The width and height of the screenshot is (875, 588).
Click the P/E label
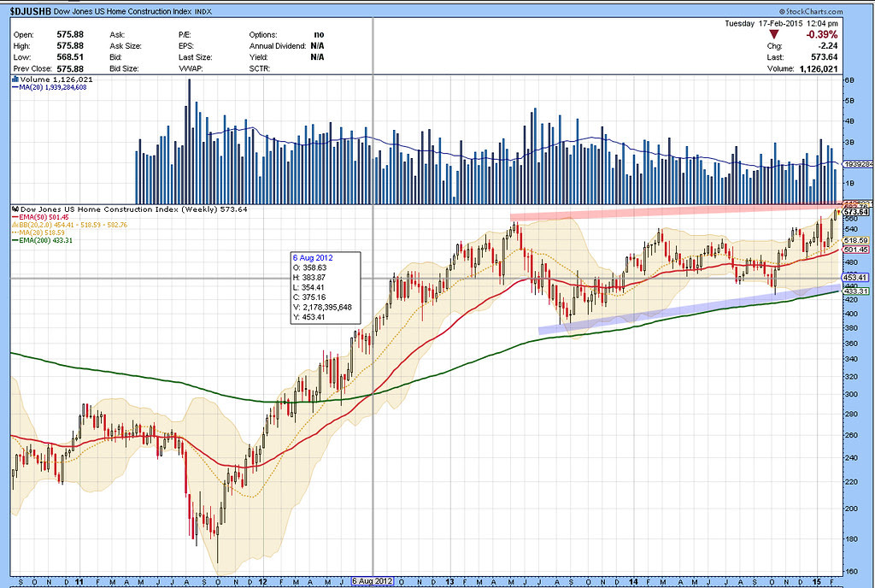[x=185, y=34]
